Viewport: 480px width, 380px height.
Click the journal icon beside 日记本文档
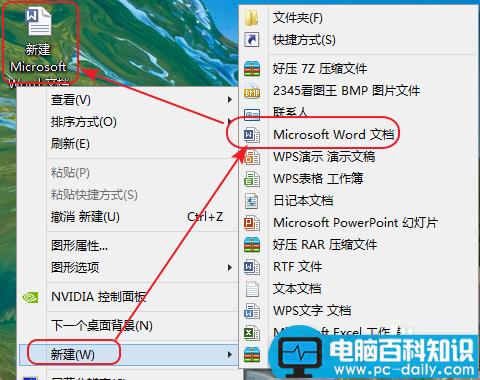click(x=252, y=201)
